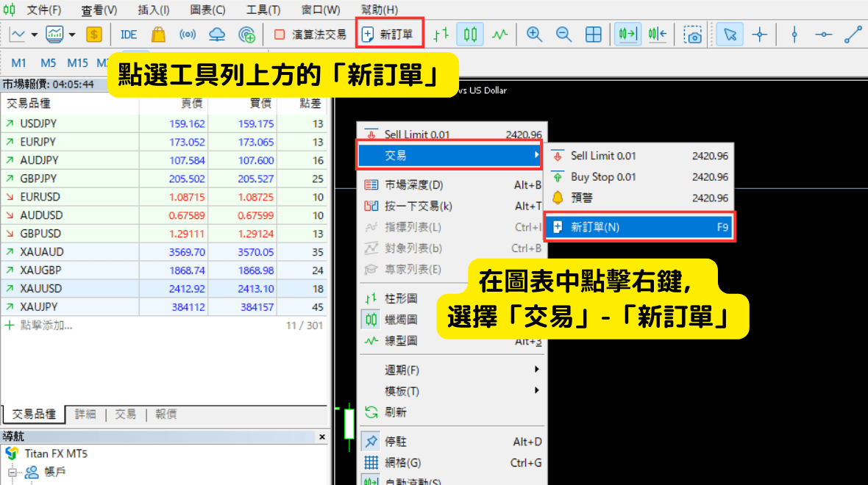Toggle 網格(G) grid in context menu

coord(403,463)
